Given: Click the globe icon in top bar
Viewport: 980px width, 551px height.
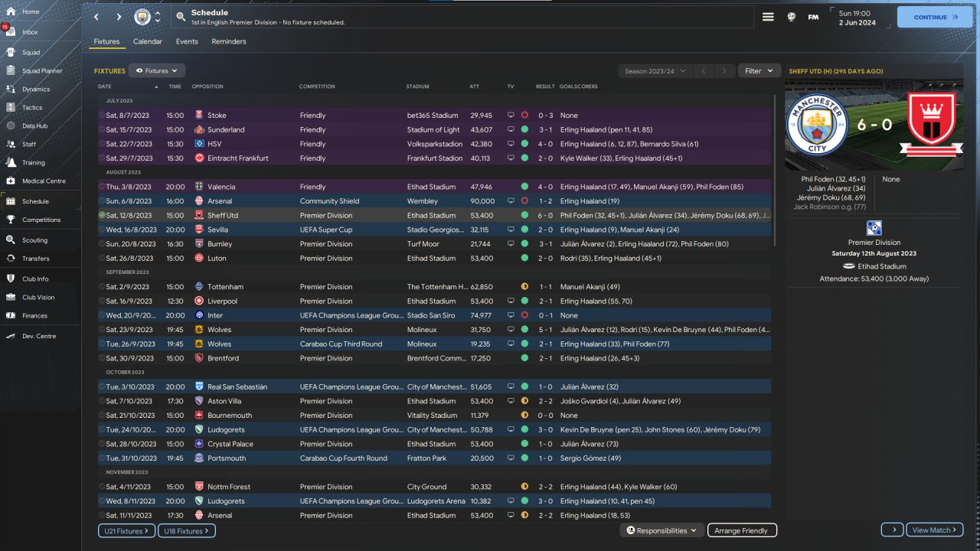Looking at the screenshot, I should coord(792,17).
